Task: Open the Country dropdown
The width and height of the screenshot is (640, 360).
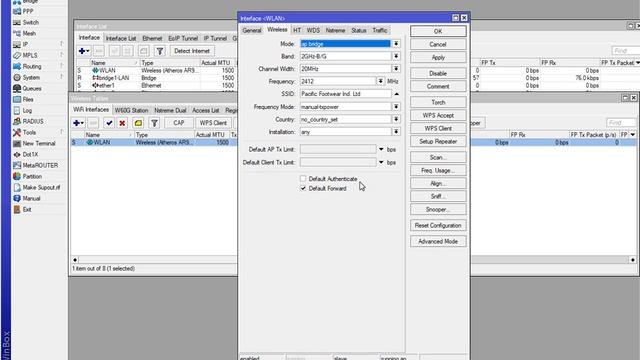Action: [x=396, y=119]
